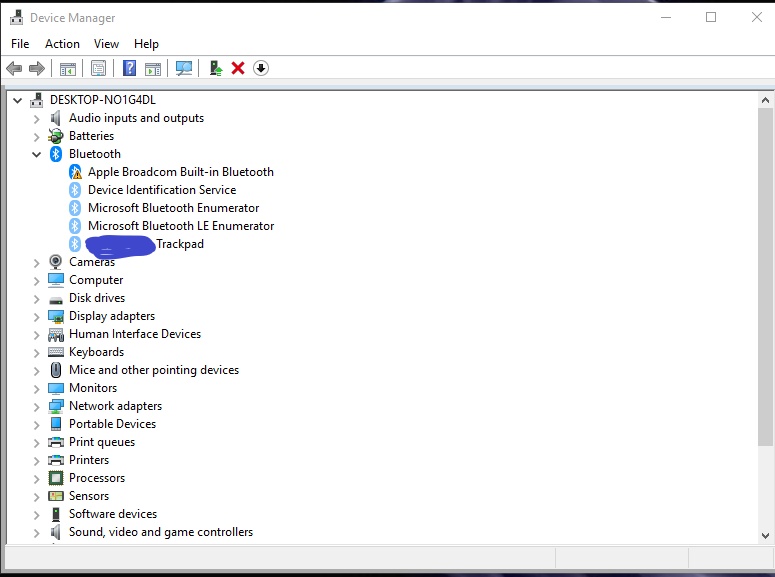This screenshot has width=775, height=577.
Task: Expand the Cameras category arrow
Action: 36,263
